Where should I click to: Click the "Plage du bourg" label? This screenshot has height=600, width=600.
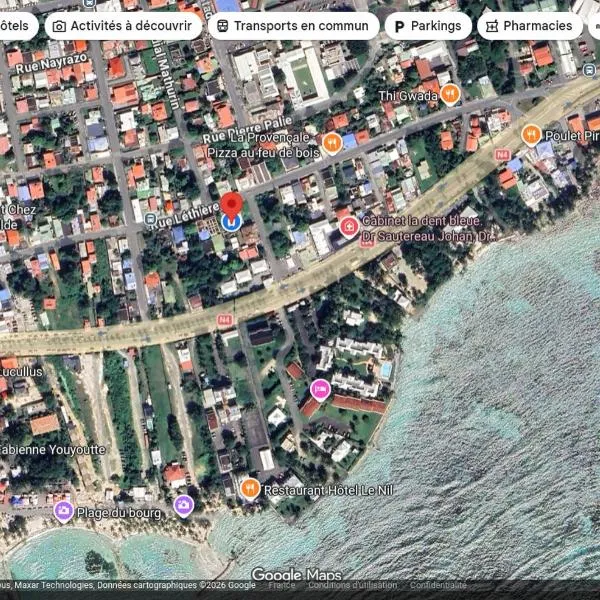119,513
